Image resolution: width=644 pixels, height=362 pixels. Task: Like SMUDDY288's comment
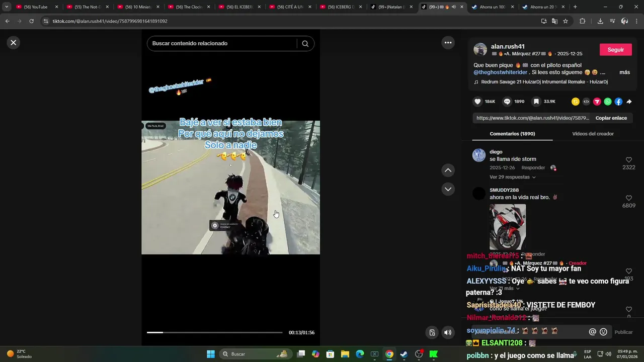click(628, 198)
